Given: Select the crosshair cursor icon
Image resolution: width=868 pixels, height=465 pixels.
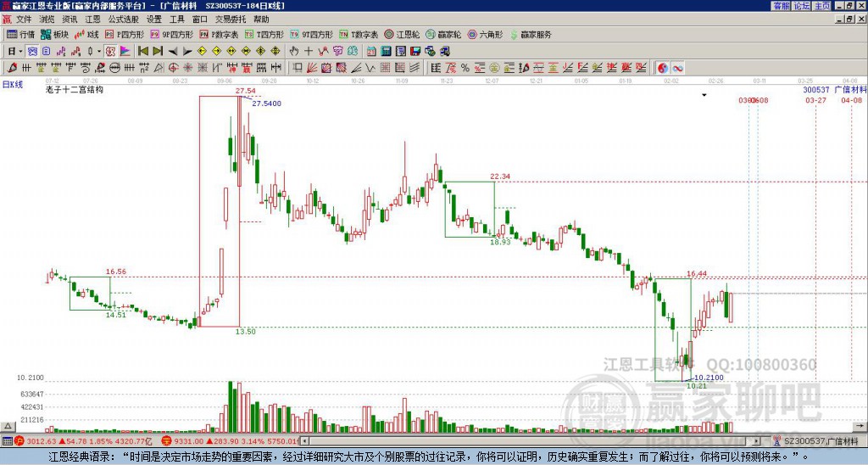Looking at the screenshot, I should click(x=309, y=51).
